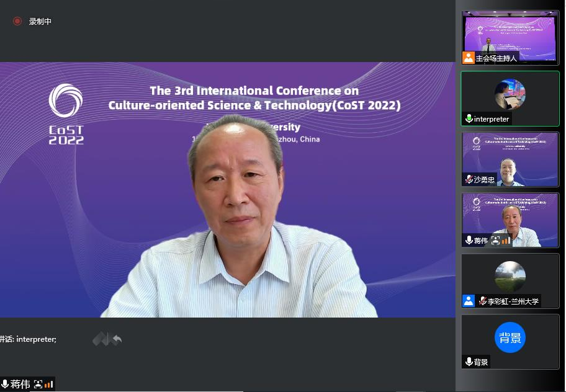Click the landscape avatar of 李彩虹-兰州大学
The image size is (566, 392).
(x=510, y=277)
